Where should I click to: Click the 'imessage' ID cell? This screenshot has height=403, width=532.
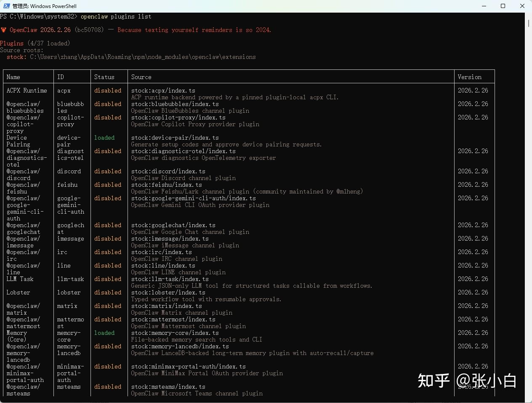click(x=71, y=239)
